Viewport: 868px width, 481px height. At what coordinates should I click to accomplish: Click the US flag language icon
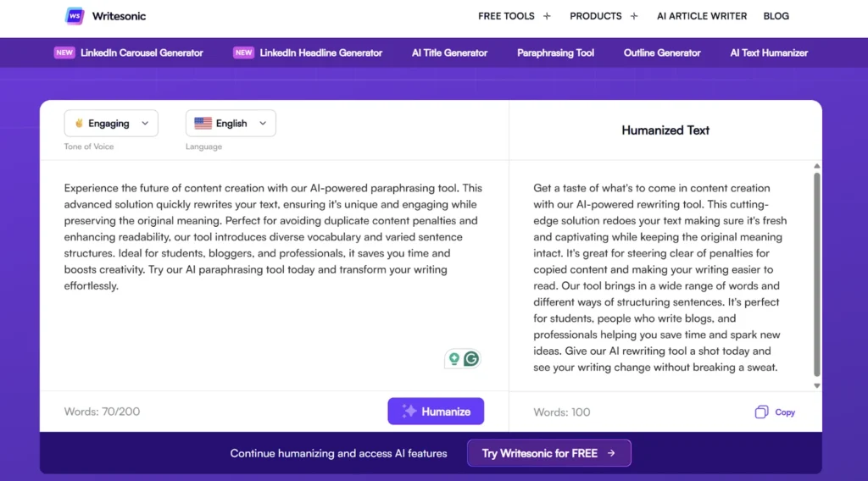203,124
